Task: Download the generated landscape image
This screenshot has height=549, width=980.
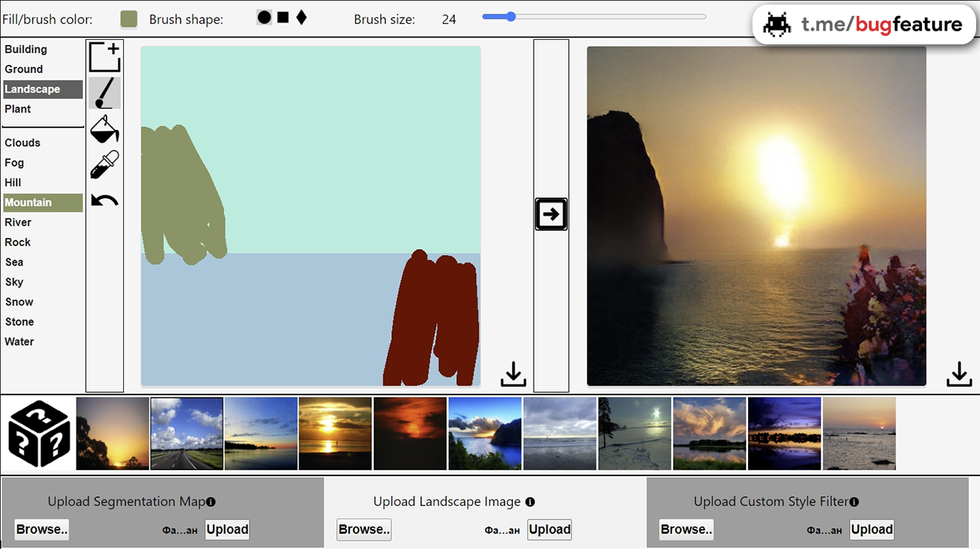Action: tap(959, 374)
